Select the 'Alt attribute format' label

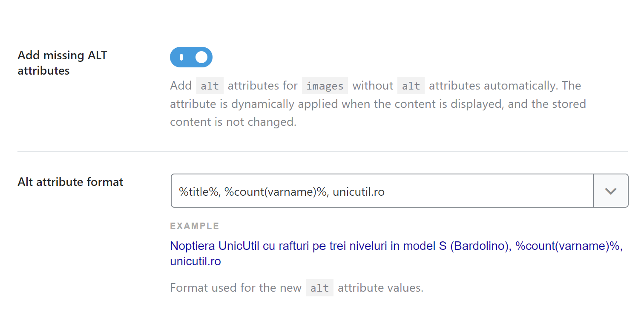pos(70,182)
